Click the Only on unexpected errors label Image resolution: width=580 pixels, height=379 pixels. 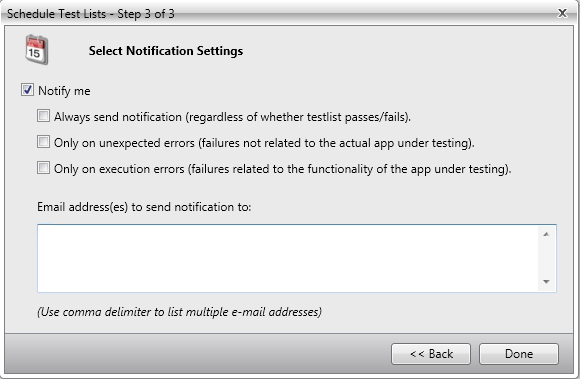[264, 143]
